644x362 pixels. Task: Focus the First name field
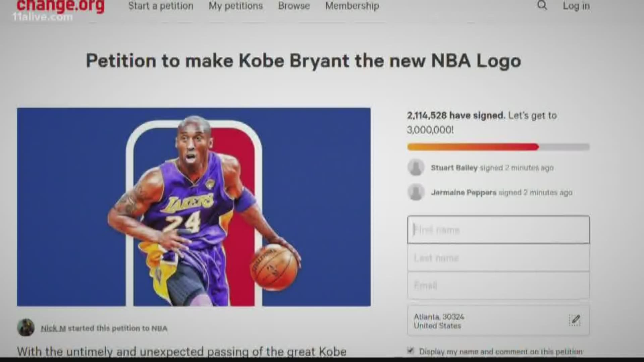point(498,230)
